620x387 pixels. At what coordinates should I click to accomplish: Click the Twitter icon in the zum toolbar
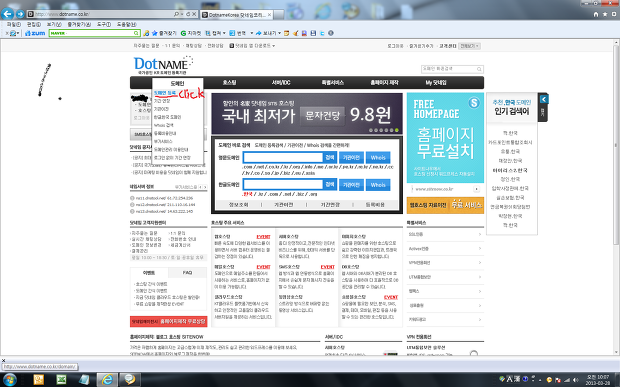322,33
